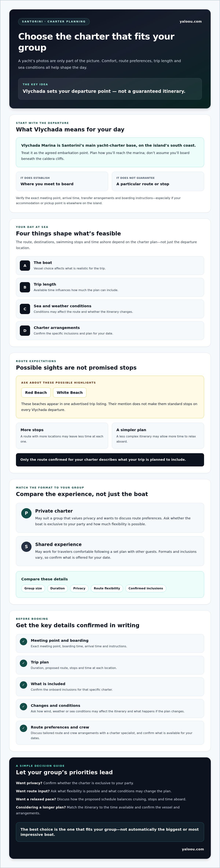Open the yaloou.com link in the header
The height and width of the screenshot is (868, 220).
pos(191,22)
